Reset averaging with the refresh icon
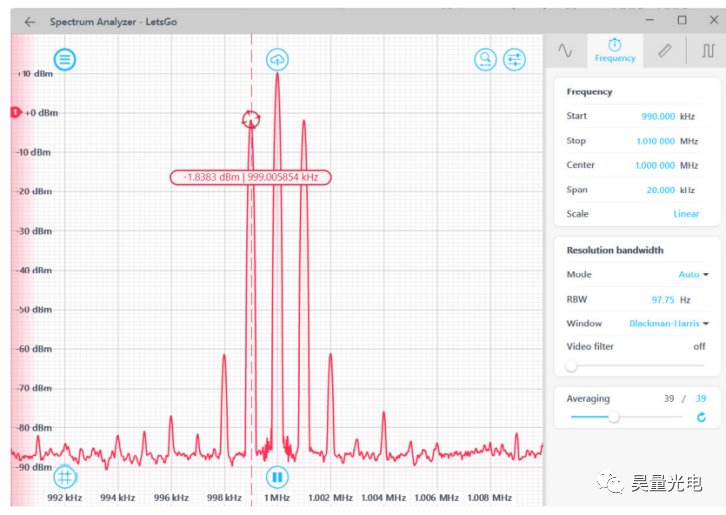 tap(701, 417)
